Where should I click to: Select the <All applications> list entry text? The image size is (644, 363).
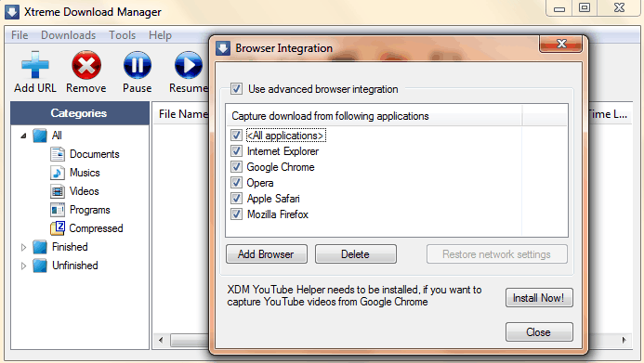coord(286,136)
